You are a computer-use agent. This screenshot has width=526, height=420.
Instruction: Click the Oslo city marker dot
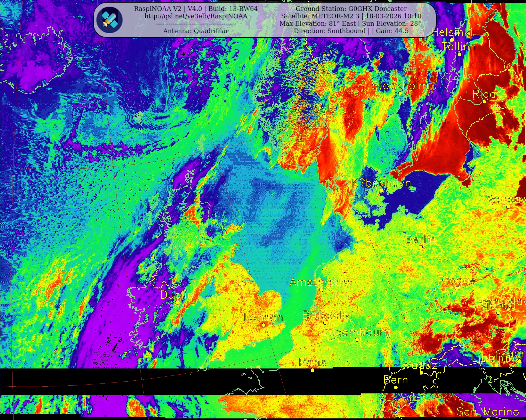(325, 117)
